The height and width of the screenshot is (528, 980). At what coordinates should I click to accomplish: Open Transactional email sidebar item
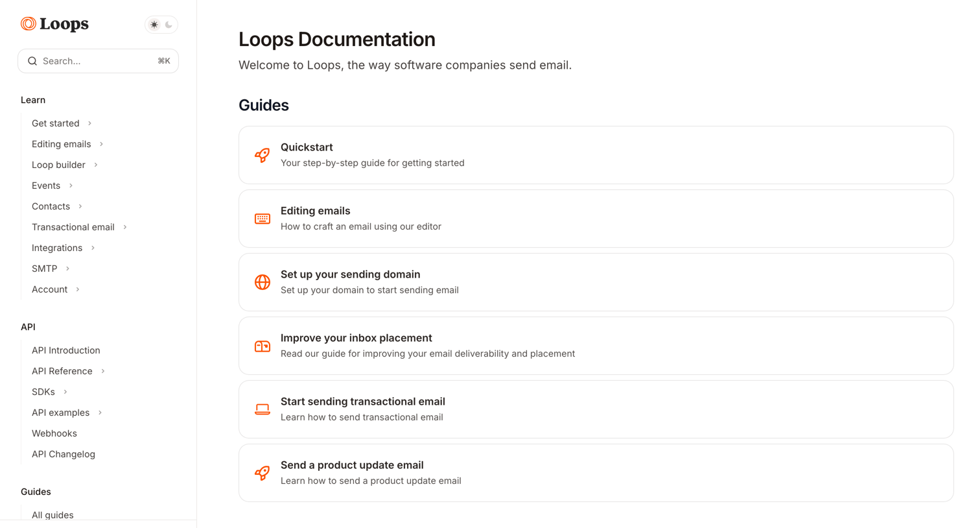[x=73, y=227]
